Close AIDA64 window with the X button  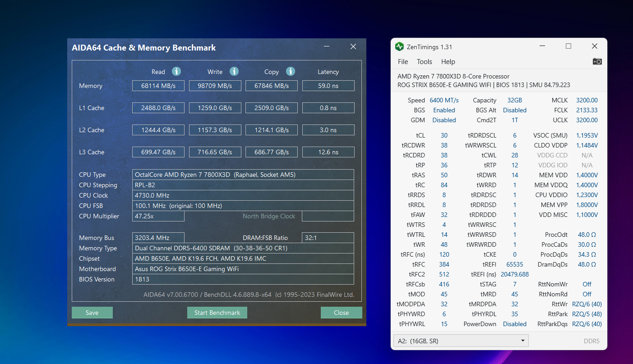pyautogui.click(x=353, y=46)
